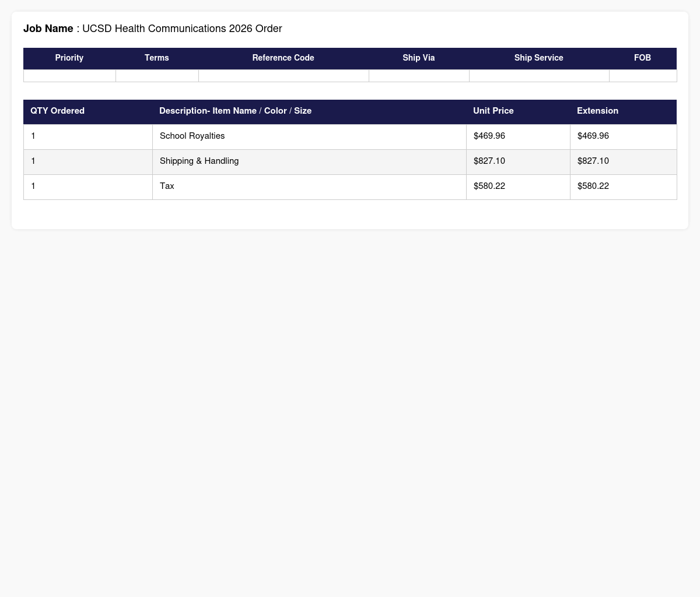This screenshot has height=597, width=700.
Task: Click the QTY Ordered header
Action: click(x=88, y=111)
